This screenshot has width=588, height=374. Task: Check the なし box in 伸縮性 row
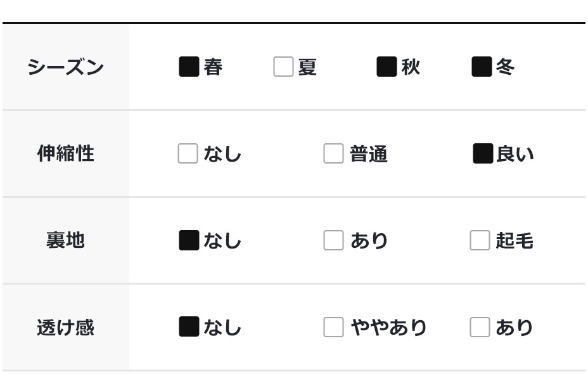188,153
